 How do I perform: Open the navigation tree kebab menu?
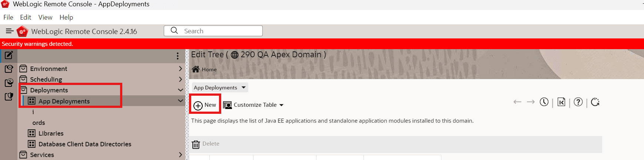[178, 56]
